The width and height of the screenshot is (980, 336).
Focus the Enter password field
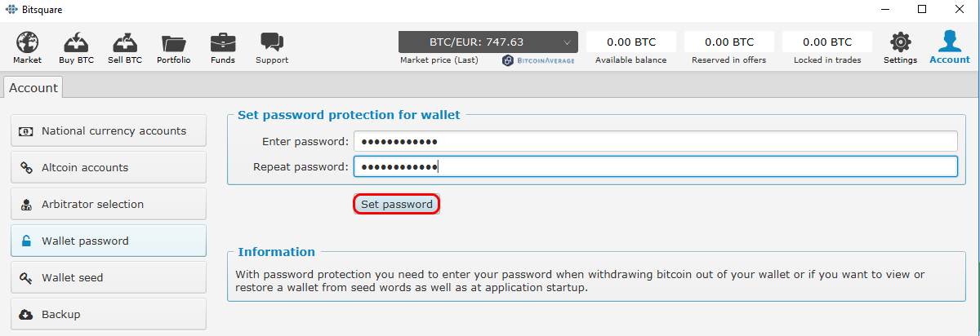[x=655, y=141]
